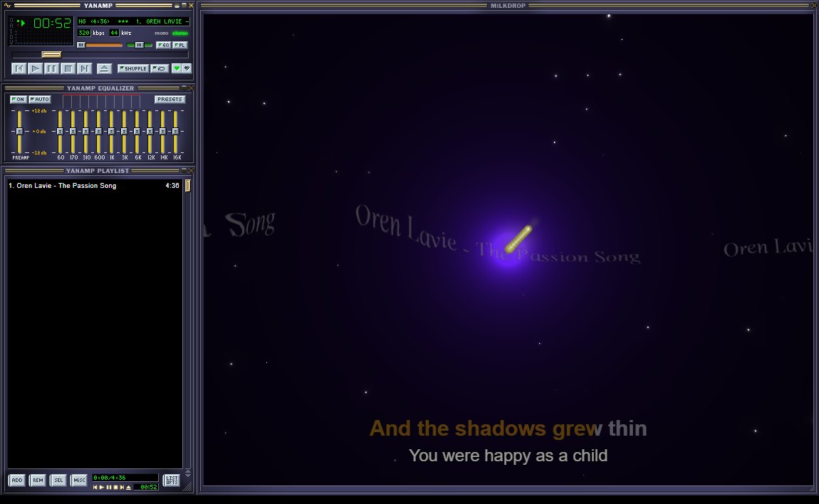The height and width of the screenshot is (504, 819).
Task: Click the 4:36 duration in playlist
Action: pyautogui.click(x=172, y=185)
